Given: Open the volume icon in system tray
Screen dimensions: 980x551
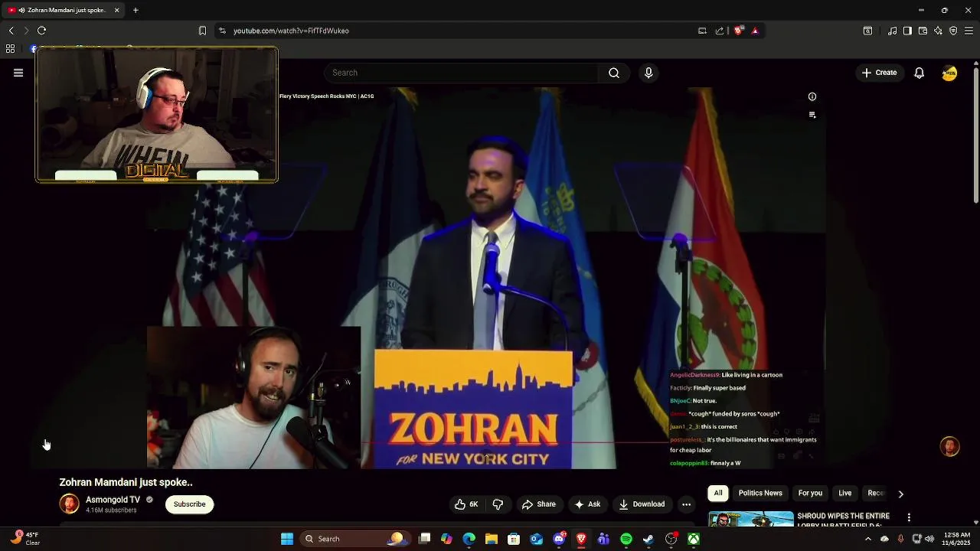Looking at the screenshot, I should tap(929, 539).
